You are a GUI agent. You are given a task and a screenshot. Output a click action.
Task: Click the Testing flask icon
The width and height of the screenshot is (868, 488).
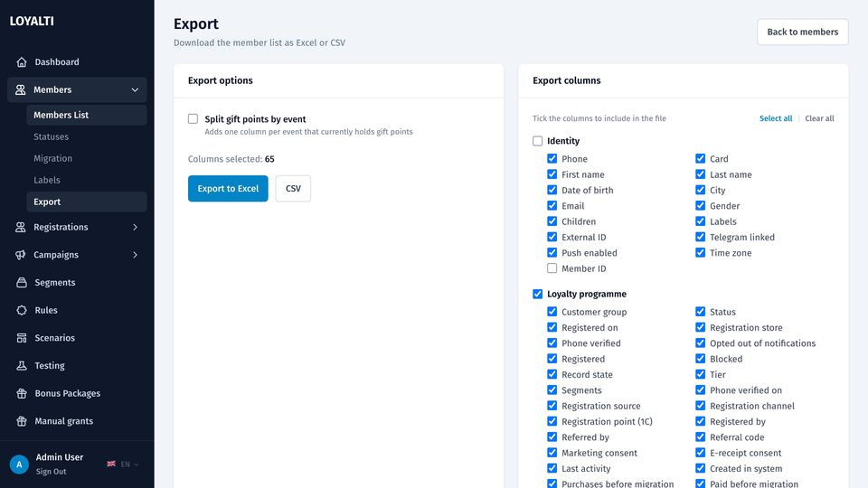22,365
